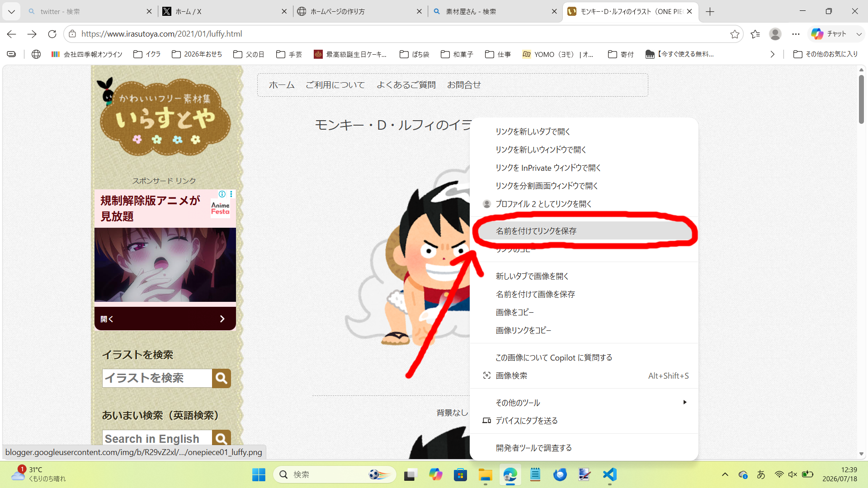Screen dimensions: 868x488
Task: Show hidden system tray icons chevron
Action: point(725,474)
